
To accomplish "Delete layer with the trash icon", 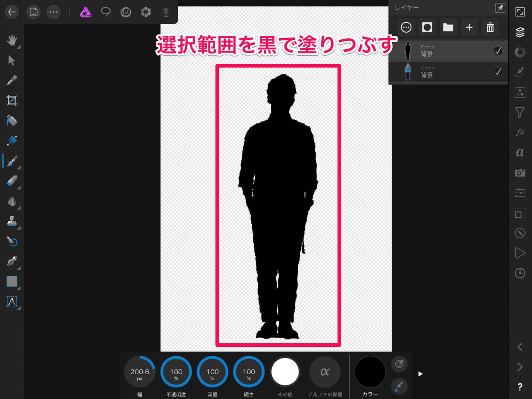I will [x=490, y=27].
